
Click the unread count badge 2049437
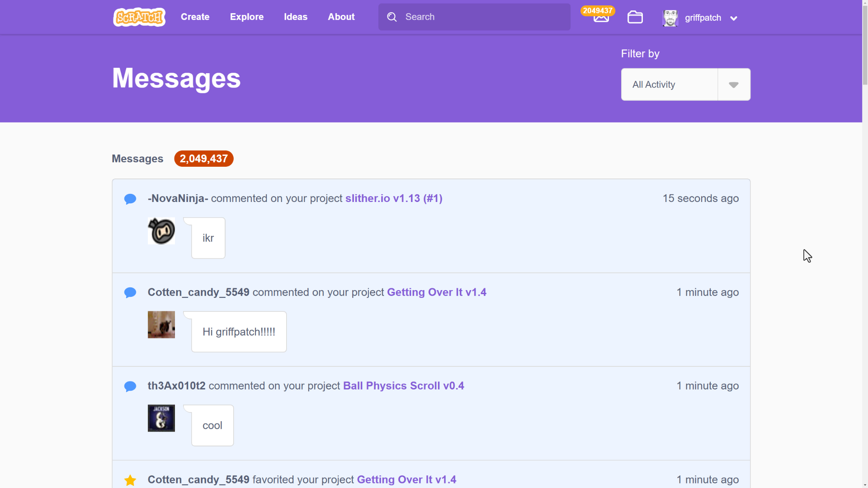pos(598,10)
